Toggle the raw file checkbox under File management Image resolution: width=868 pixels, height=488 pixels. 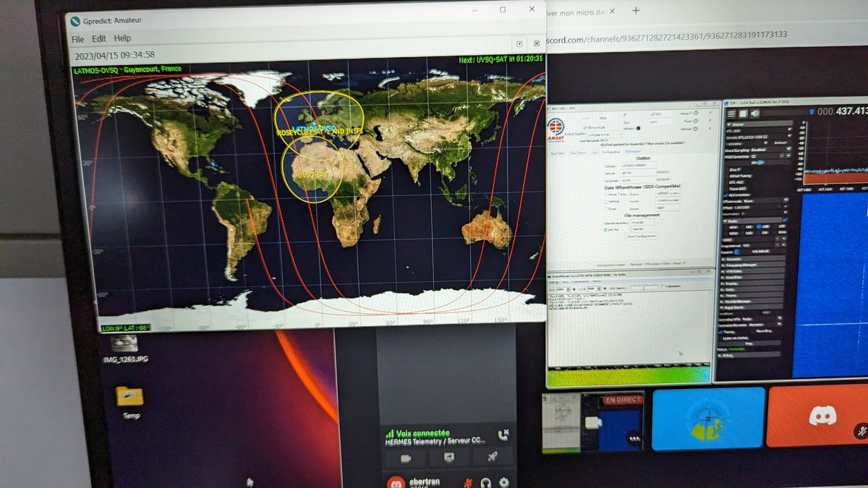[630, 229]
